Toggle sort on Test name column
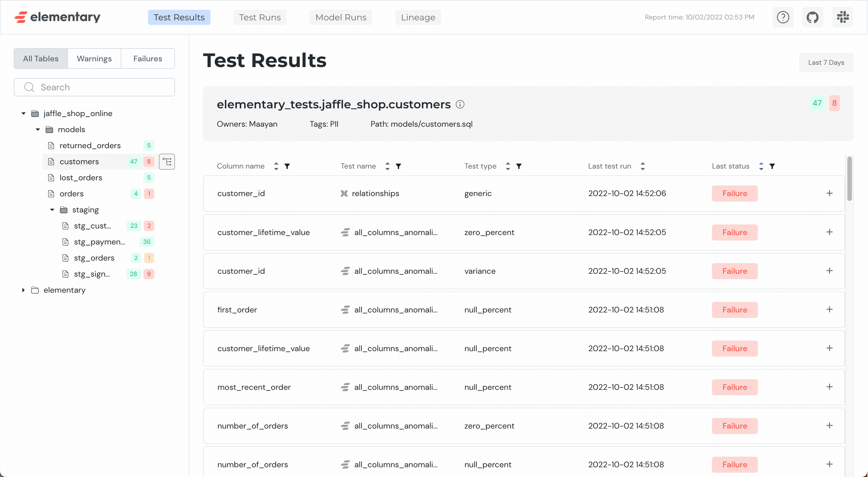The height and width of the screenshot is (477, 868). tap(387, 166)
